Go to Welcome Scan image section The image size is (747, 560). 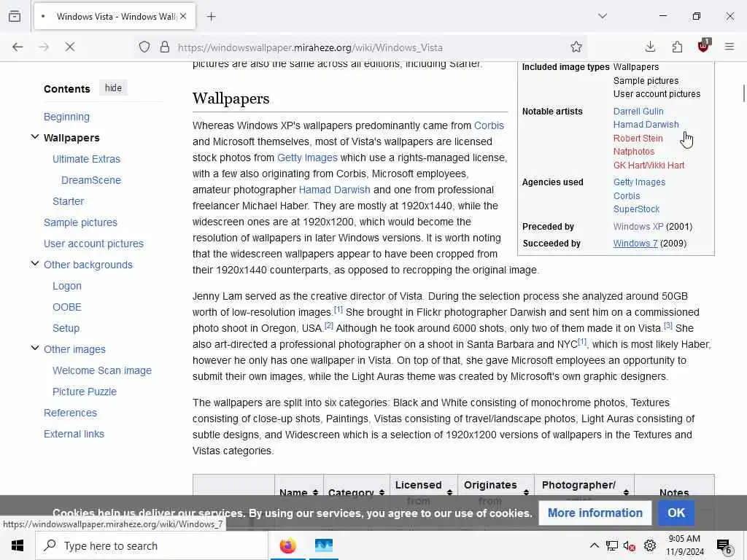102,370
